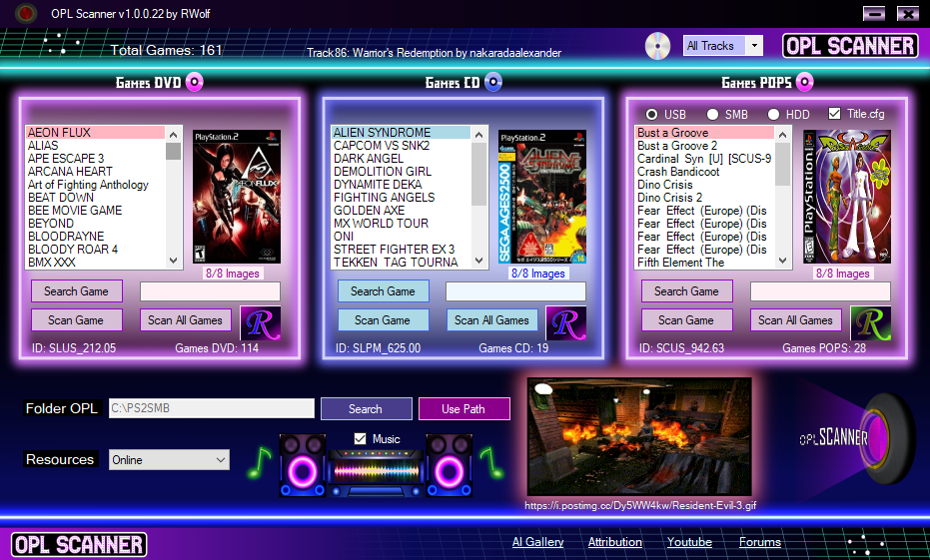Image resolution: width=930 pixels, height=560 pixels.
Task: Click the DVD games list scroll-up arrow
Action: click(x=173, y=135)
